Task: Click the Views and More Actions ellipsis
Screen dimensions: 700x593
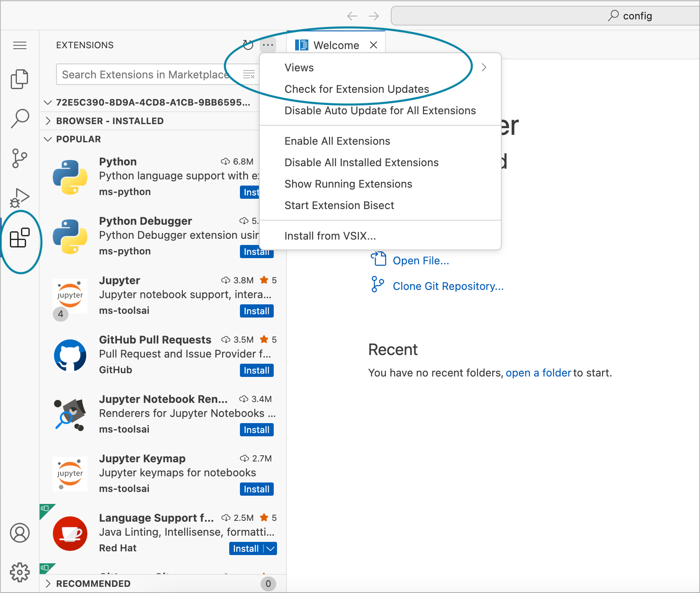Action: [268, 45]
